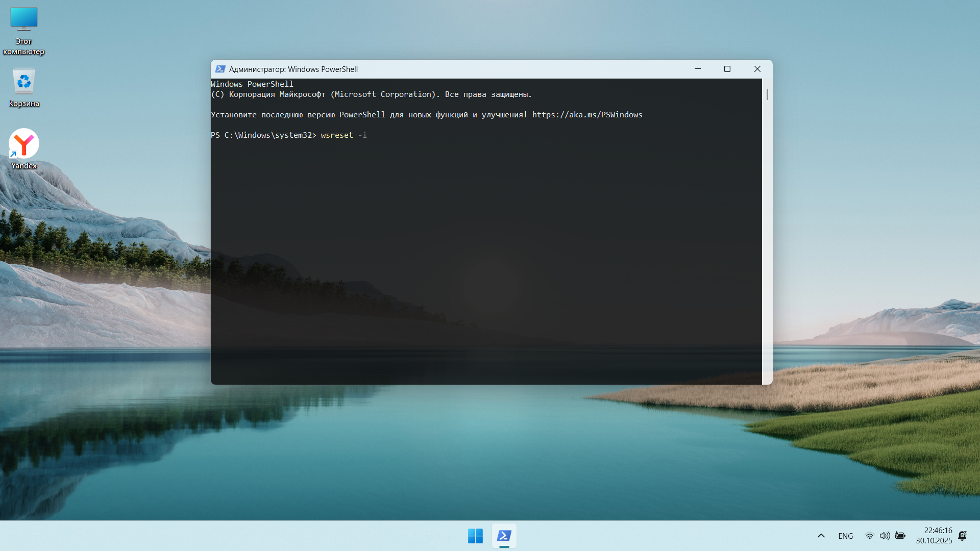Switch the ENG input language indicator
The height and width of the screenshot is (551, 980).
pyautogui.click(x=845, y=536)
